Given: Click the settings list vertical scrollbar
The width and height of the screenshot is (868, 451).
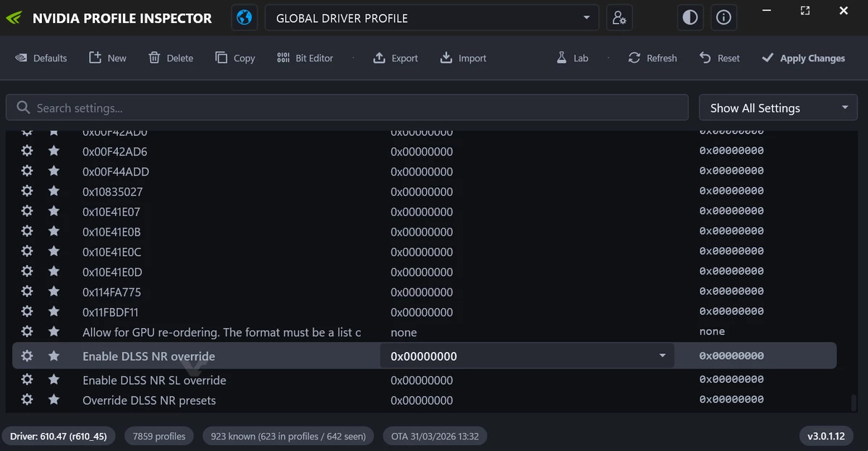Looking at the screenshot, I should click(854, 403).
